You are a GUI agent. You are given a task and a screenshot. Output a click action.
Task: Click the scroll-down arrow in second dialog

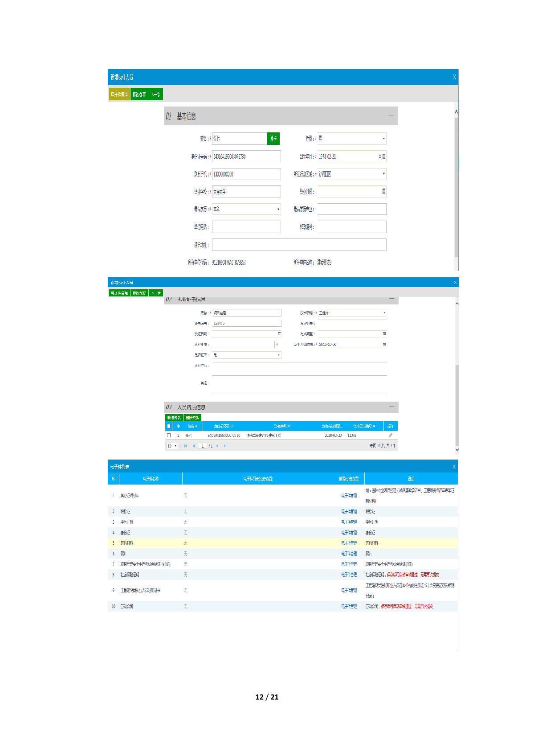[457, 450]
